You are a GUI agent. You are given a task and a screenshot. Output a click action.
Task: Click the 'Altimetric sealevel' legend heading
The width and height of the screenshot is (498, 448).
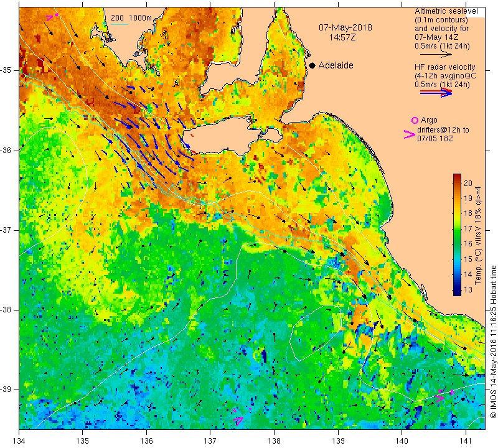[446, 11]
